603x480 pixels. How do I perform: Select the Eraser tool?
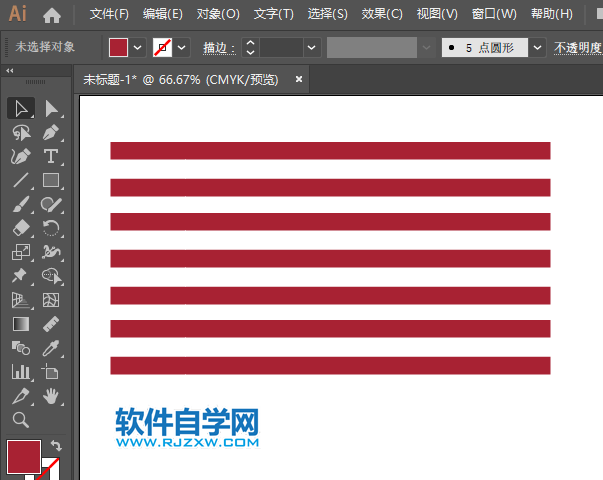click(x=21, y=228)
